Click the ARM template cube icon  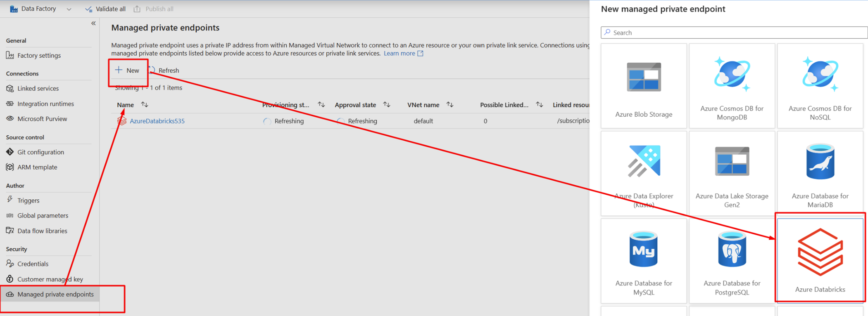point(10,167)
